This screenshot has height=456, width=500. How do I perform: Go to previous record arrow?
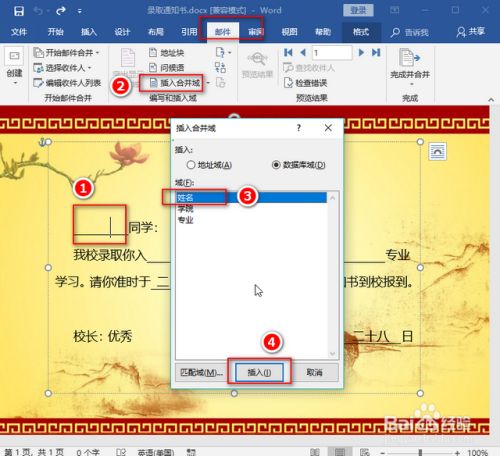tap(303, 52)
